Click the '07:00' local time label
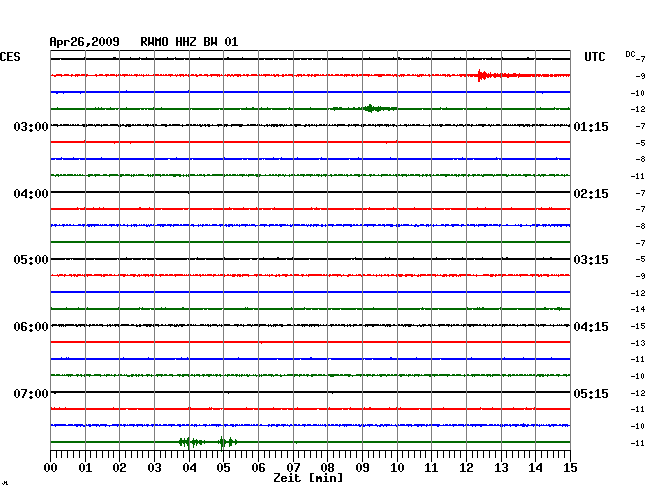This screenshot has width=650, height=494. pyautogui.click(x=31, y=393)
